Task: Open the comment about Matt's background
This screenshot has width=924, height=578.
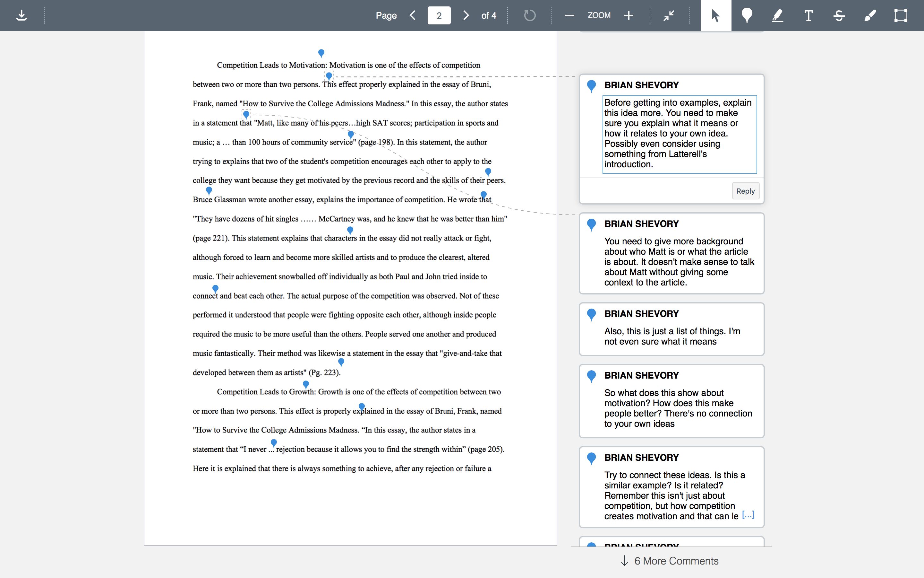Action: coord(672,253)
